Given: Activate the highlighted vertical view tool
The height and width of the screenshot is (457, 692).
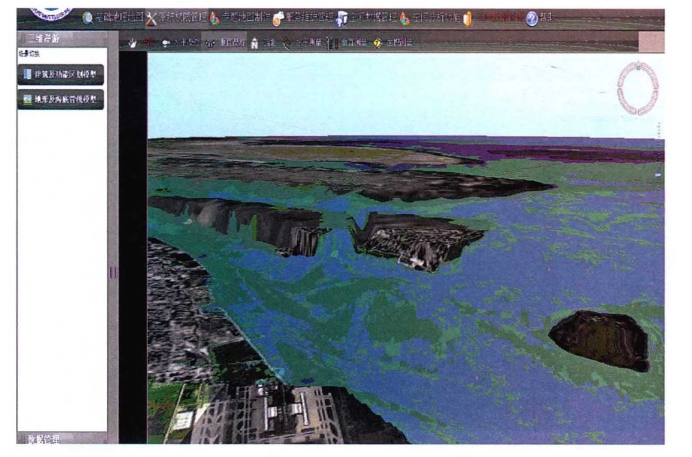Looking at the screenshot, I should pyautogui.click(x=225, y=42).
